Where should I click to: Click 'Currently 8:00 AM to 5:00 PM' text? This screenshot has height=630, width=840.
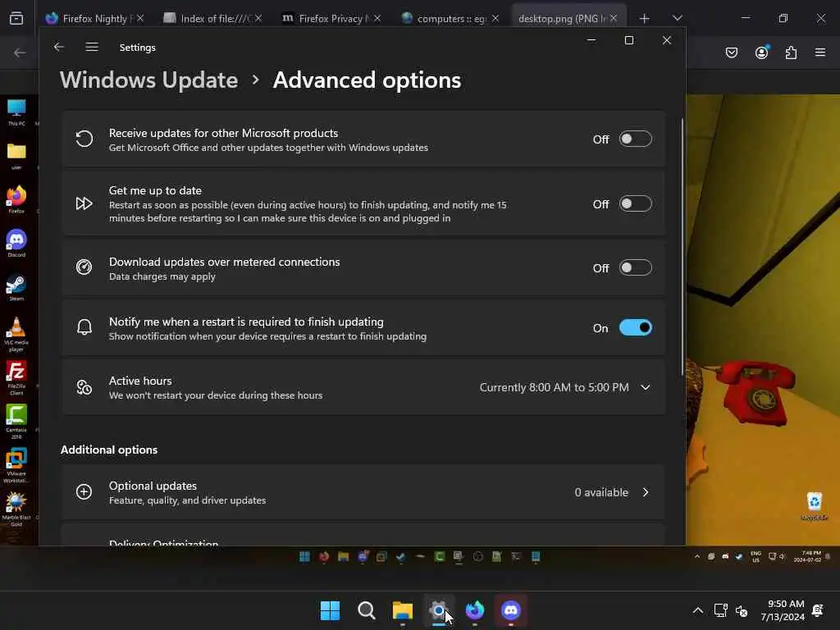click(x=554, y=387)
